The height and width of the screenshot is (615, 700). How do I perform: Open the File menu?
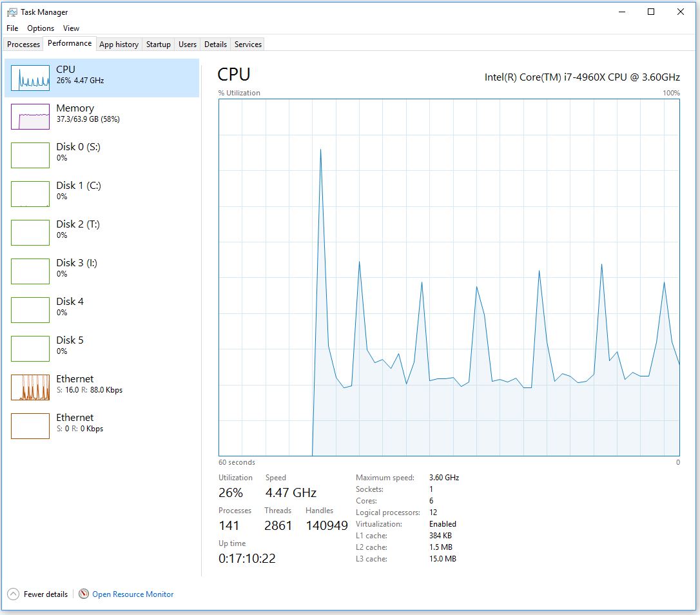[x=12, y=28]
